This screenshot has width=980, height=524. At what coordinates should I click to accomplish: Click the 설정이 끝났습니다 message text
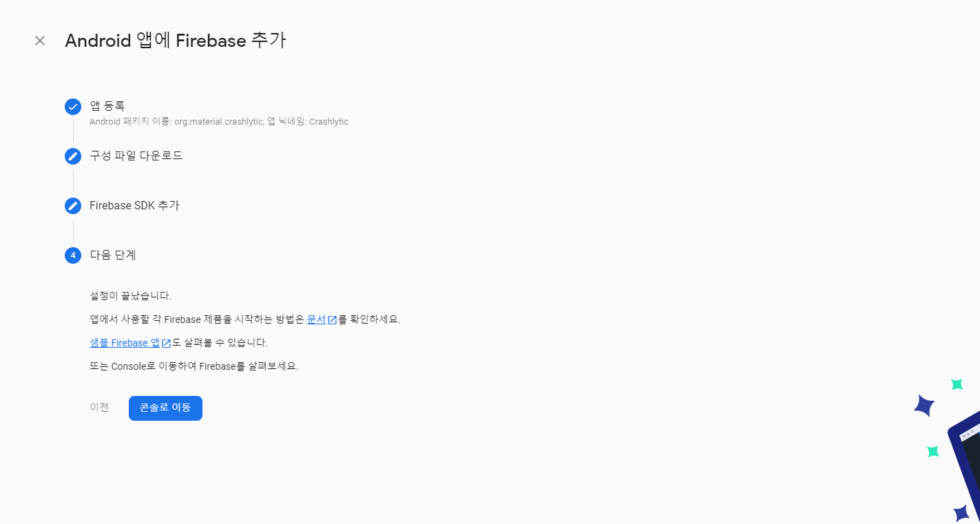click(130, 296)
